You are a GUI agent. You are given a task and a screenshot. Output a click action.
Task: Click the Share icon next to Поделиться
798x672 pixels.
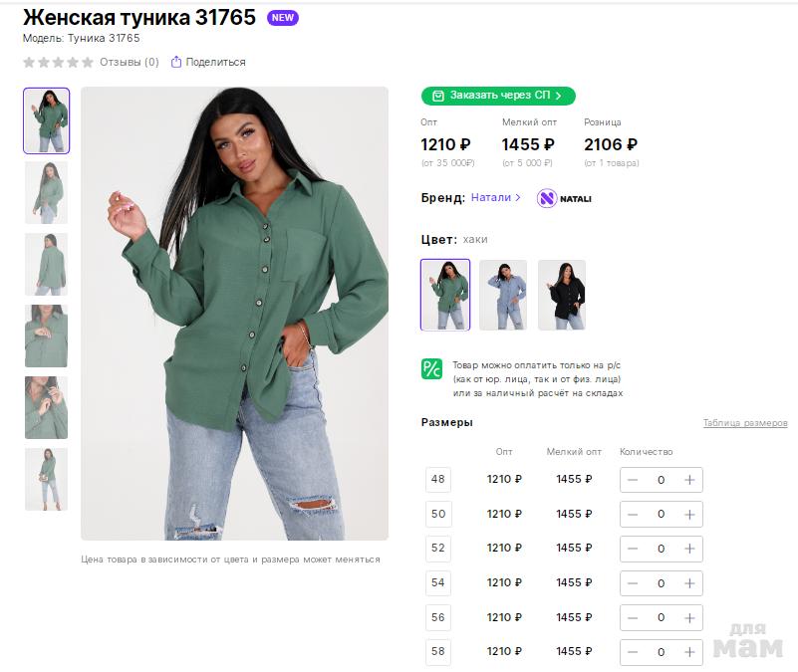[x=176, y=62]
